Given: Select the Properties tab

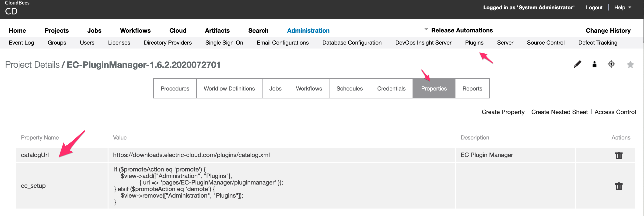Looking at the screenshot, I should [x=434, y=88].
